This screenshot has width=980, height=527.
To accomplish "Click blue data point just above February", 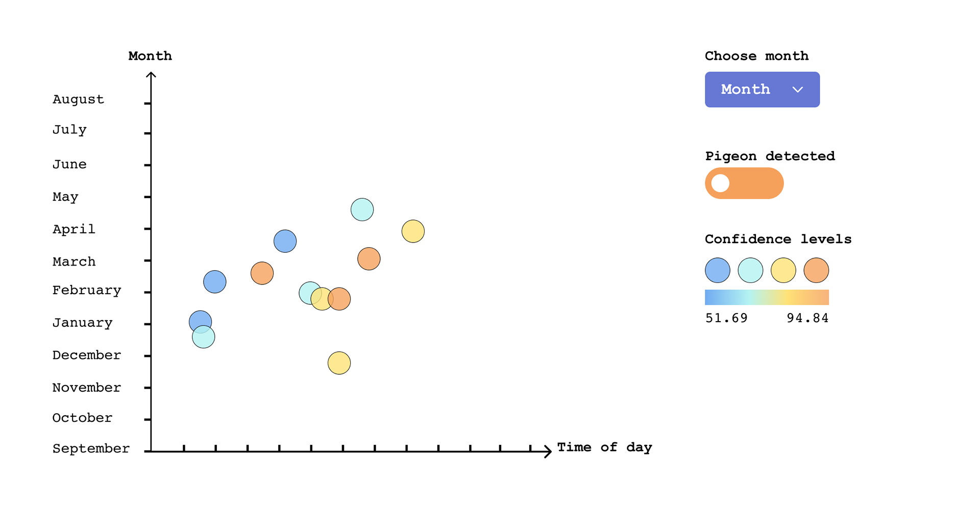I will click(x=215, y=282).
